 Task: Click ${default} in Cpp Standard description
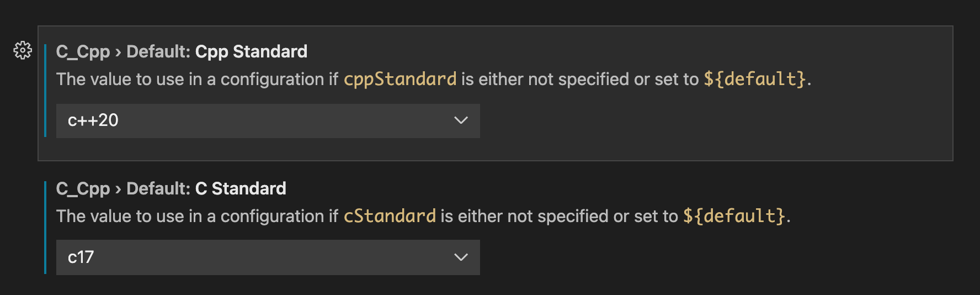tap(755, 79)
